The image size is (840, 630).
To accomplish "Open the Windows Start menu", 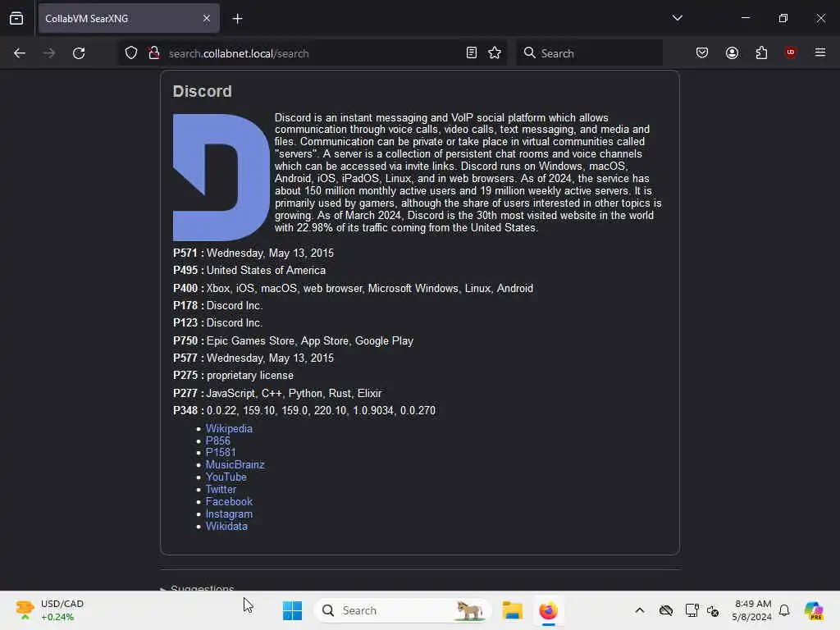I will point(293,610).
